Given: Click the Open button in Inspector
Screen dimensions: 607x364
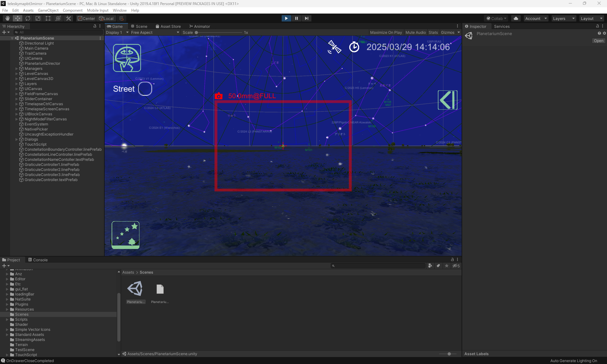Looking at the screenshot, I should click(598, 41).
